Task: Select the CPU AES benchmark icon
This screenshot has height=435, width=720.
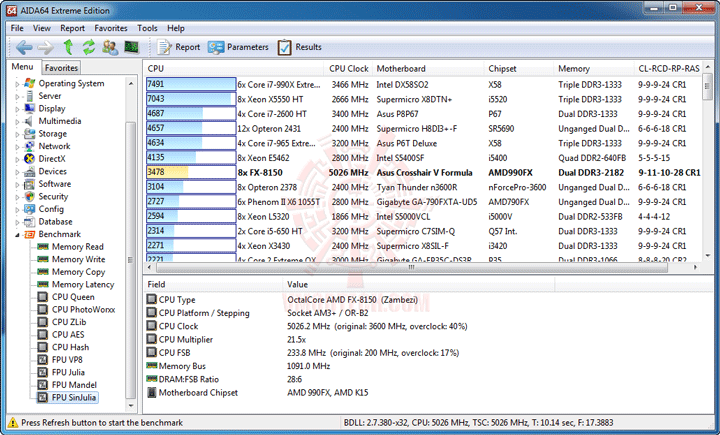Action: pyautogui.click(x=43, y=334)
